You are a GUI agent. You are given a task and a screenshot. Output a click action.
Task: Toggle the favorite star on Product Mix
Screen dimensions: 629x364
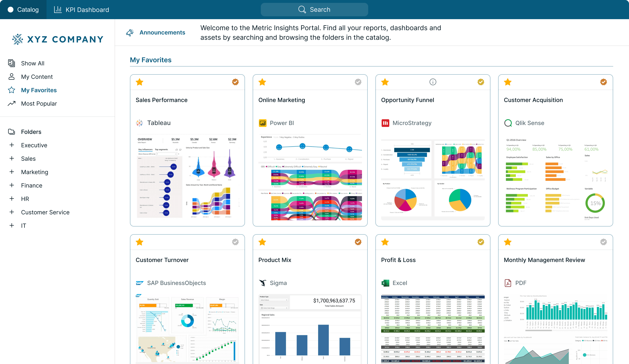[262, 242]
